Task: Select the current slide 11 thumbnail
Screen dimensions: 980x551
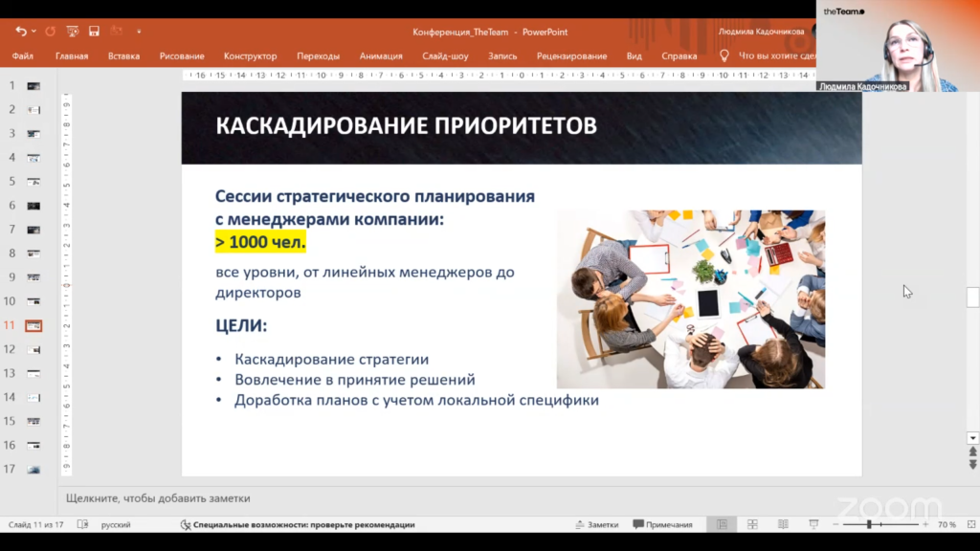Action: 33,325
